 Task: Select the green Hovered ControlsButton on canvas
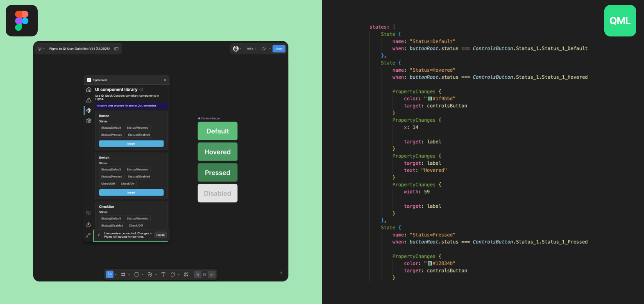tap(218, 152)
